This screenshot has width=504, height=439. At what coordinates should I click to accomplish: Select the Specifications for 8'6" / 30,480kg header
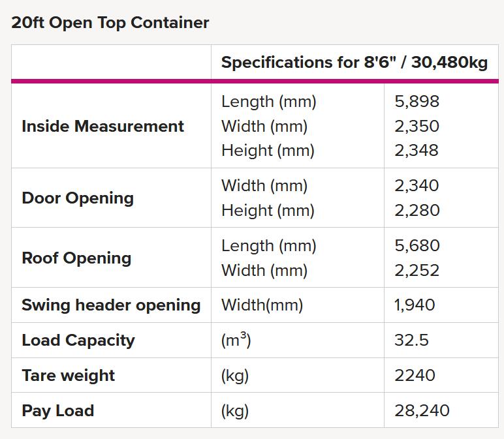pyautogui.click(x=354, y=63)
